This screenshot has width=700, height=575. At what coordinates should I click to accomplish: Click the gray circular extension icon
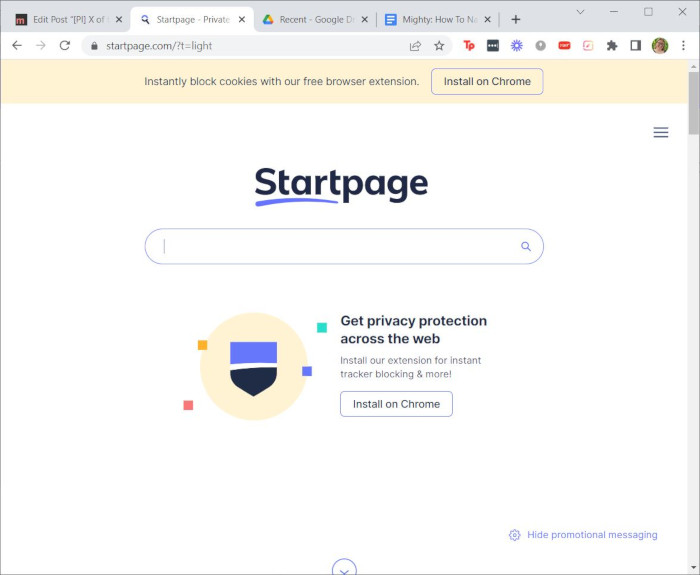[x=541, y=46]
